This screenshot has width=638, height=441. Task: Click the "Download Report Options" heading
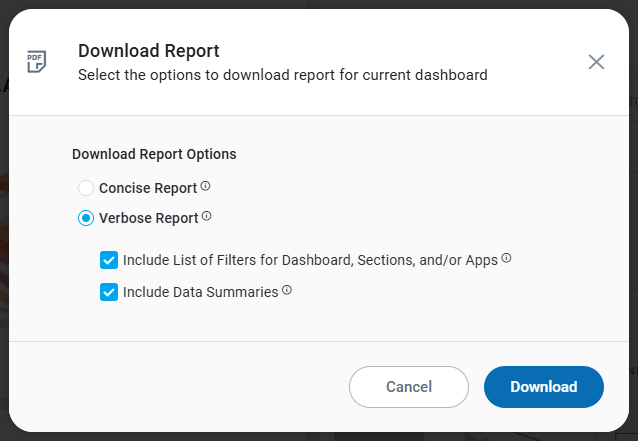click(x=154, y=155)
